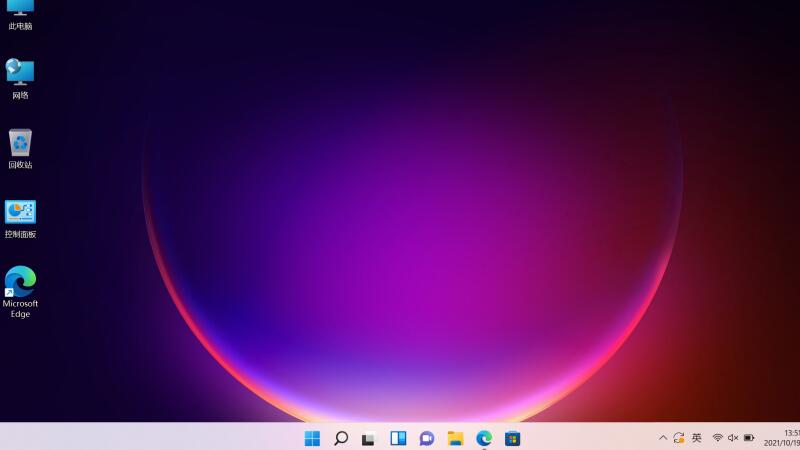
Task: Select the 回收站 (Recycle Bin) desktop icon
Action: coord(20,148)
